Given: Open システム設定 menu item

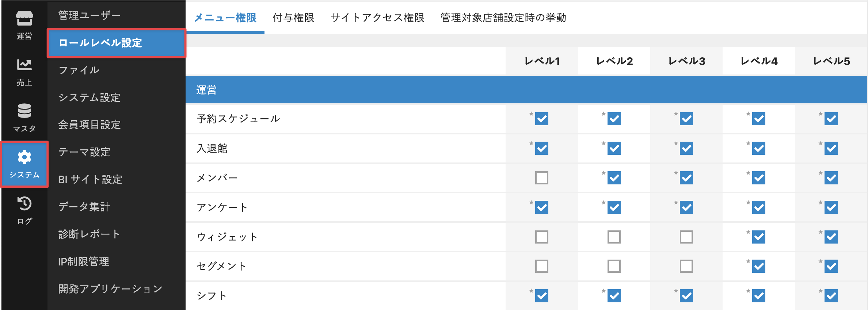Looking at the screenshot, I should (x=90, y=97).
